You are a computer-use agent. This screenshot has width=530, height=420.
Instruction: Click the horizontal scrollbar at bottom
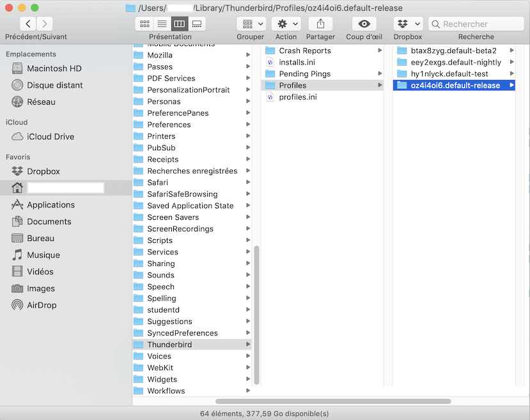click(333, 401)
